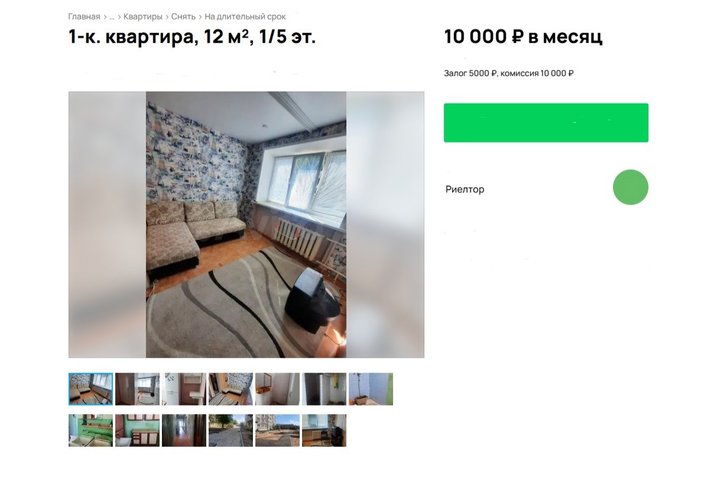720x480 pixels.
Task: Select На длительный срок breadcrumb
Action: click(x=245, y=17)
